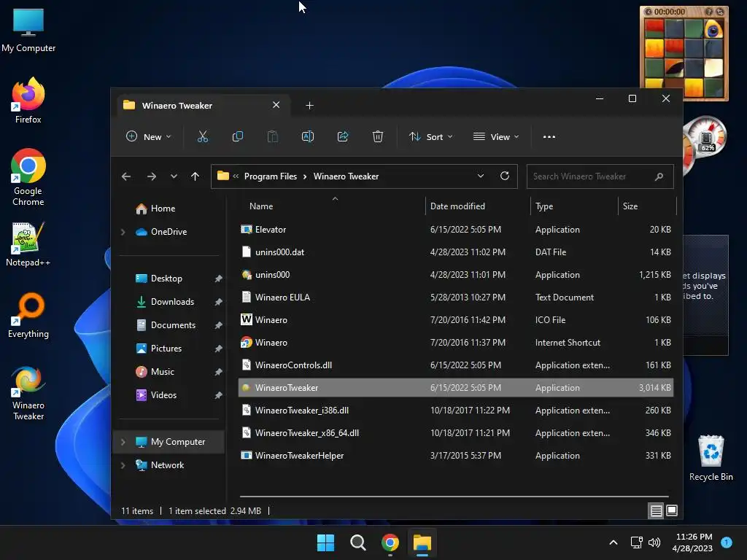747x560 pixels.
Task: Close the Winaero Tweaker tab
Action: 276,105
